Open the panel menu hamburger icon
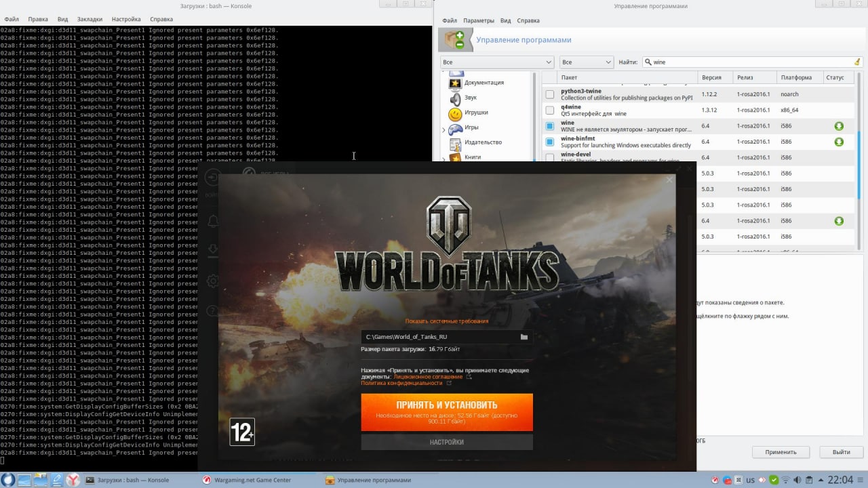Viewport: 868px width, 488px height. coord(861,480)
